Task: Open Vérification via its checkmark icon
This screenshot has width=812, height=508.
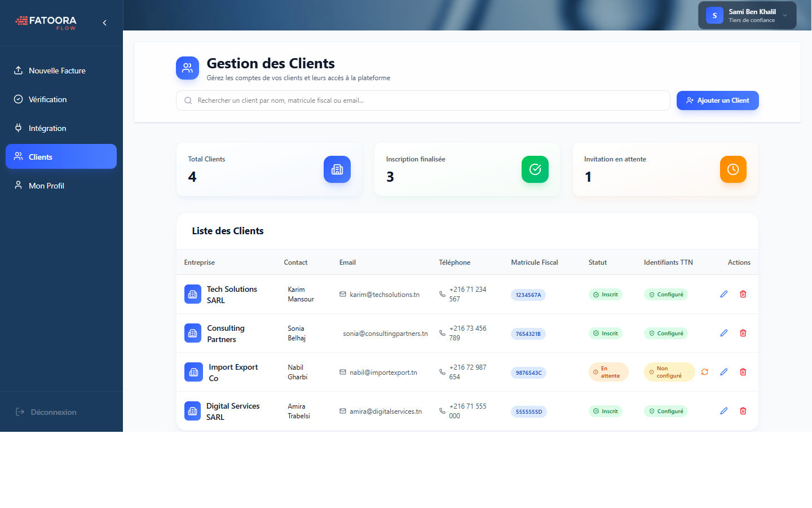Action: [18, 99]
